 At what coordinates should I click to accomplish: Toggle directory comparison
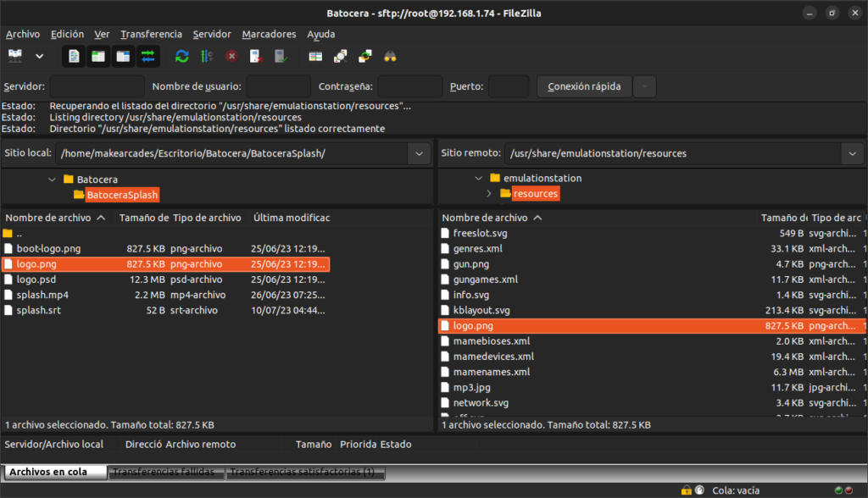(x=341, y=56)
